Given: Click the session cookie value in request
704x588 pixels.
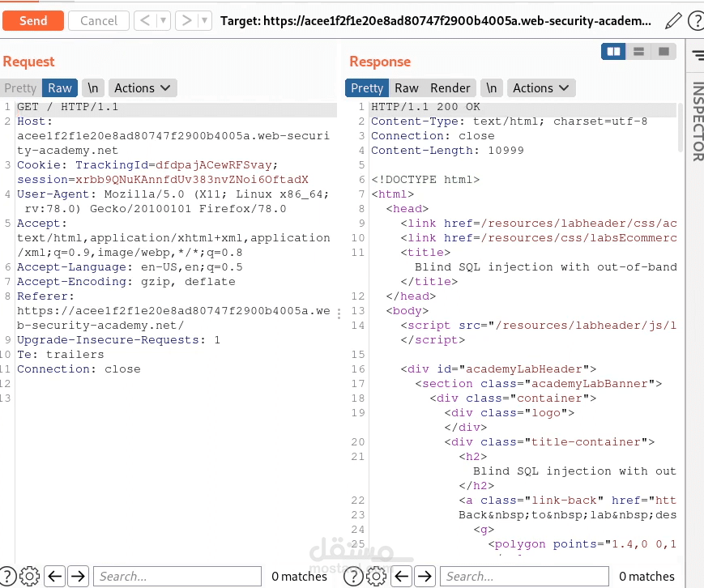Looking at the screenshot, I should (192, 180).
